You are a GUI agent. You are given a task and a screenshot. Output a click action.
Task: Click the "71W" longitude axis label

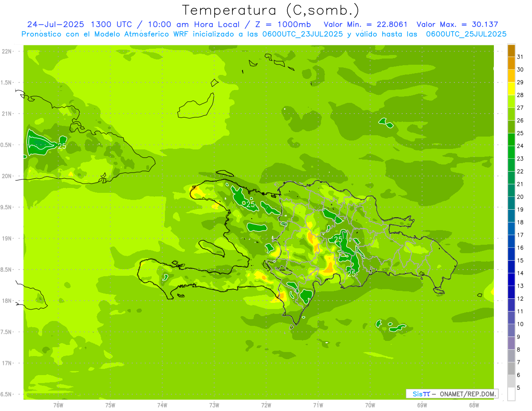[318, 405]
